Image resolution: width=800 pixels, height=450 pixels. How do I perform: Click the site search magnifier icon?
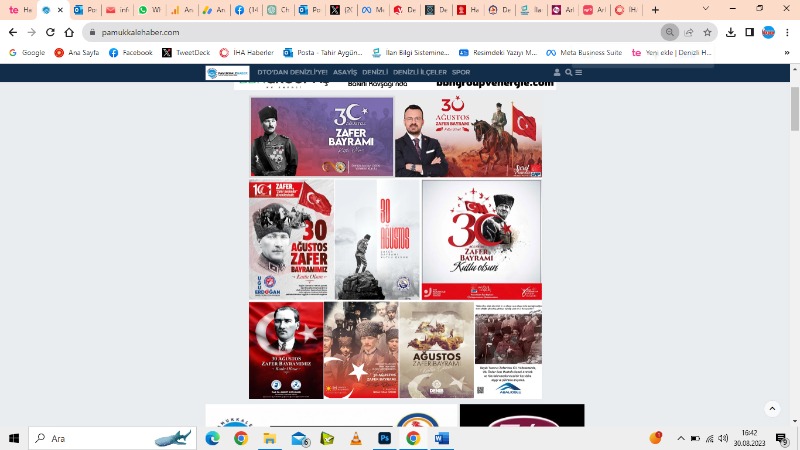569,72
